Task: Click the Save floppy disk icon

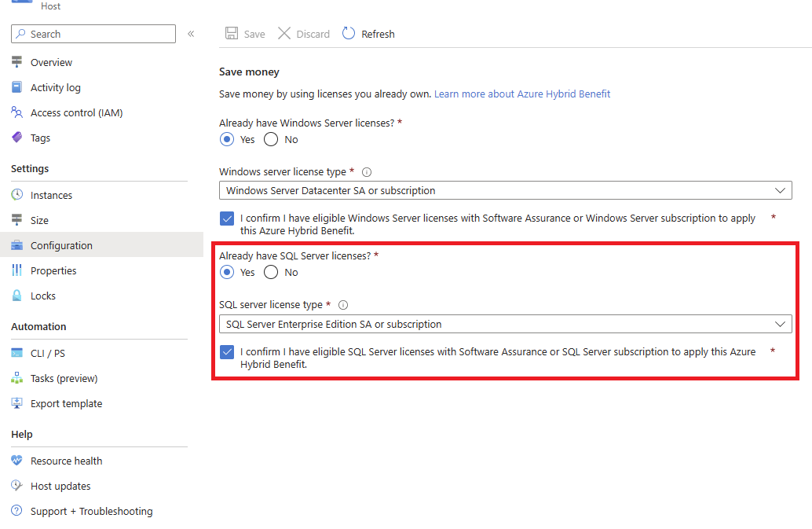Action: pyautogui.click(x=232, y=34)
